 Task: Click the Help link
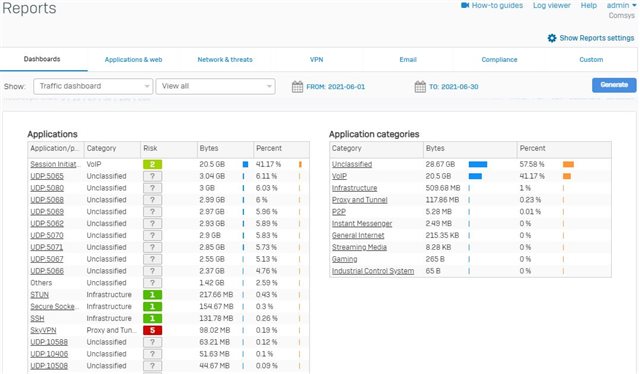click(x=589, y=5)
